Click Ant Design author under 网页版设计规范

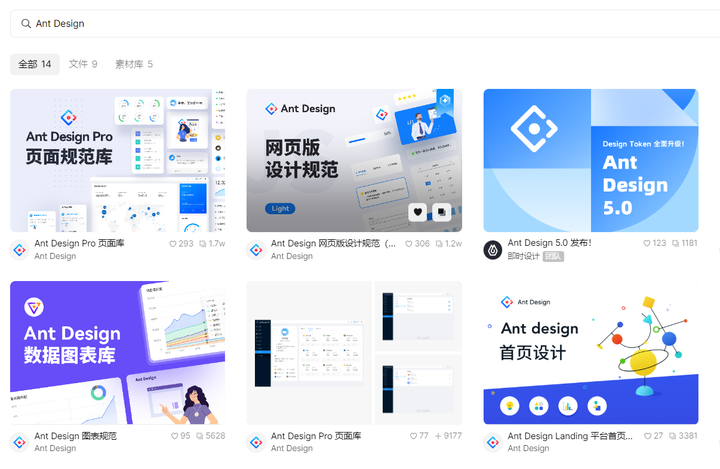(x=292, y=256)
